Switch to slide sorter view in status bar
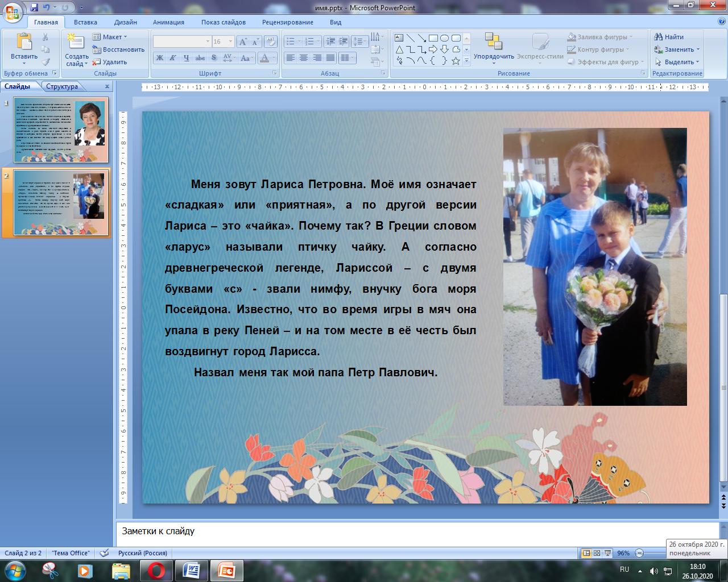The width and height of the screenshot is (728, 582). (x=597, y=553)
